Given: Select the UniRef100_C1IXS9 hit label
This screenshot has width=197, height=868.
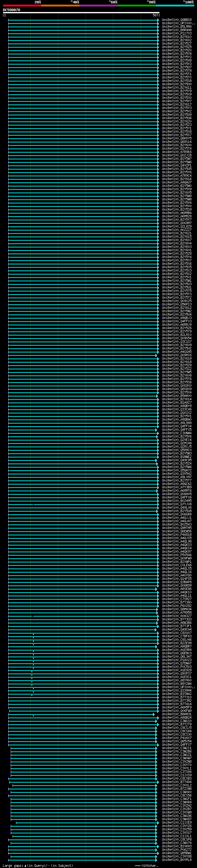Looking at the screenshot, I should point(177,775).
